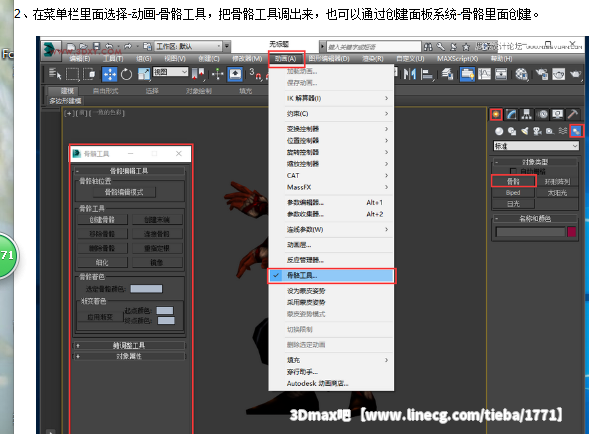Select the Geometry sphere category icon
This screenshot has width=602, height=434.
tap(499, 131)
